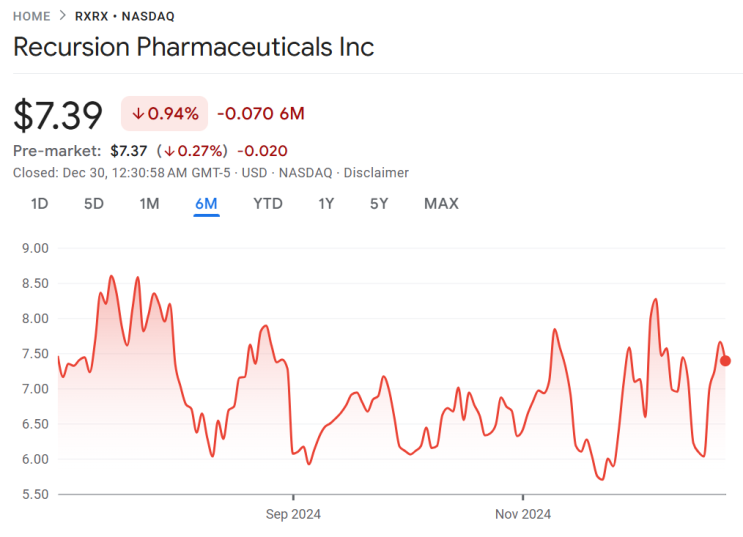743x537 pixels.
Task: Click the HOME breadcrumb link
Action: pyautogui.click(x=32, y=16)
